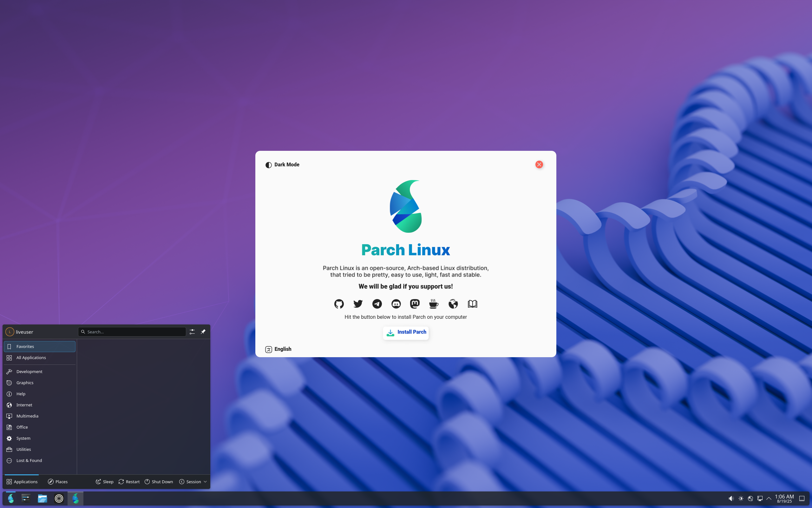Click the search field in application launcher
This screenshot has height=508, width=812.
tap(132, 331)
